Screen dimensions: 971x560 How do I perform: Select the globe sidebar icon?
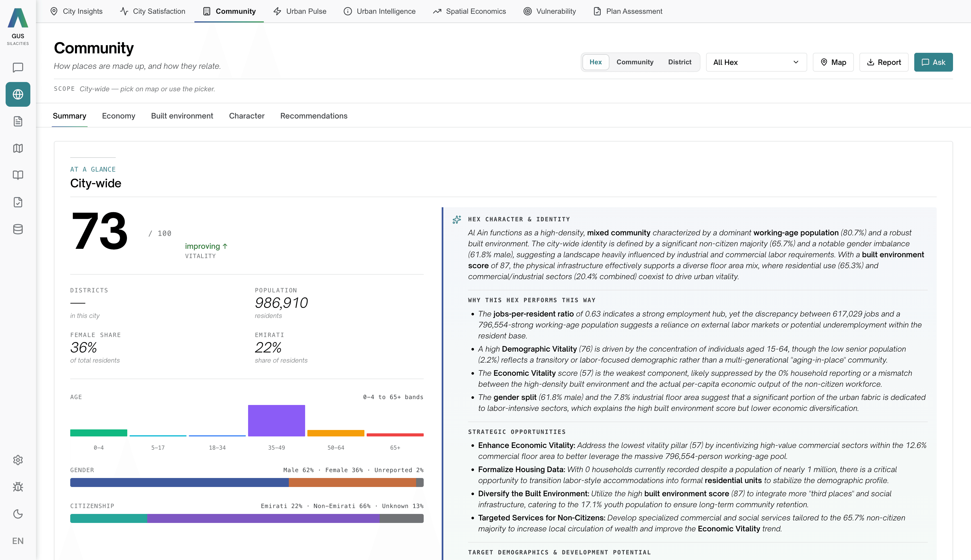coord(18,94)
